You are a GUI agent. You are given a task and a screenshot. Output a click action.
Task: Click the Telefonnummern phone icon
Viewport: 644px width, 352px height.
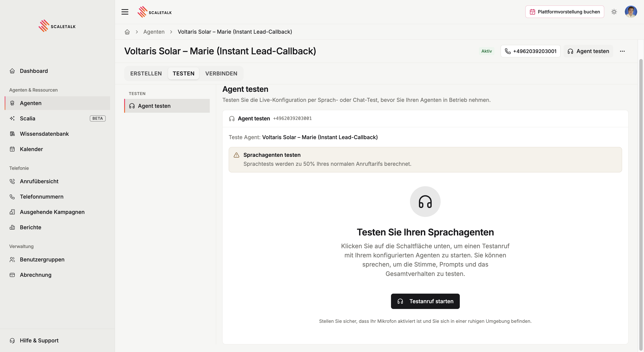(x=12, y=197)
